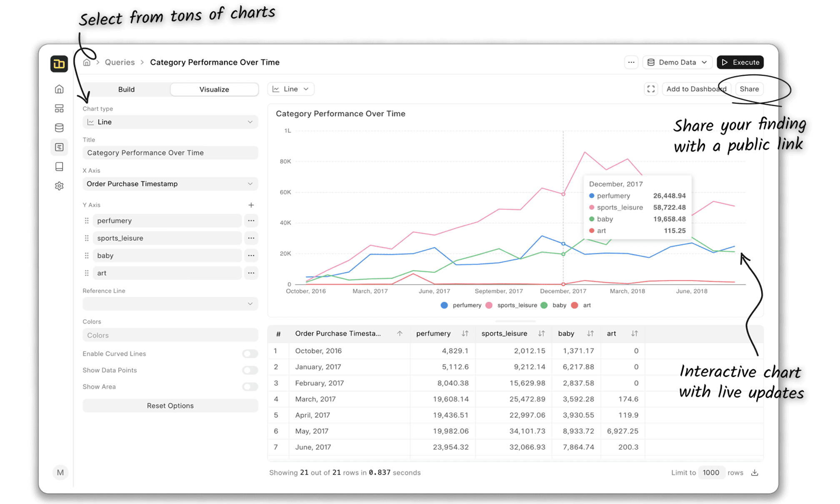The height and width of the screenshot is (504, 840).
Task: Add a new Y Axis series
Action: click(x=251, y=205)
